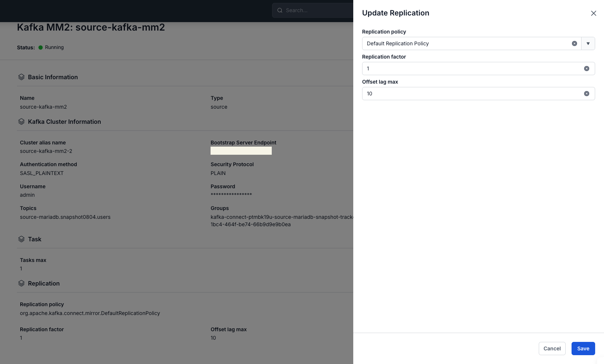Close the Update Replication panel
Image resolution: width=604 pixels, height=364 pixels.
point(593,13)
